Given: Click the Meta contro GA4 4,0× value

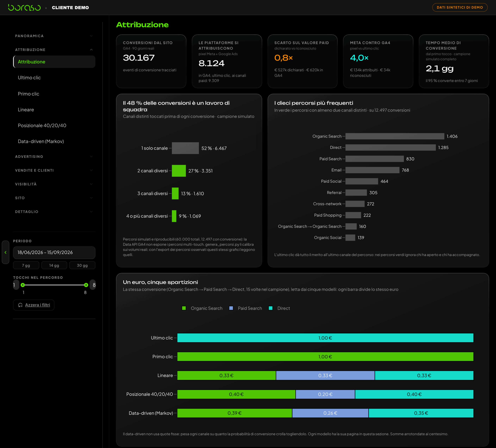Looking at the screenshot, I should click(359, 58).
